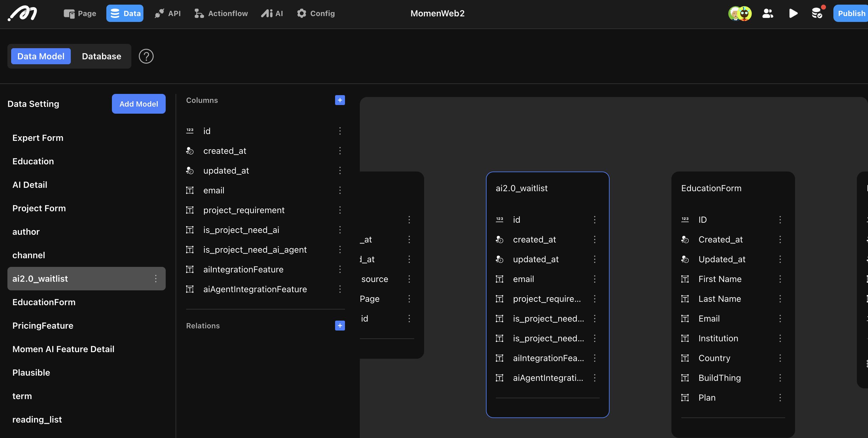Open options for source row in left card
Viewport: 868px width, 438px height.
coord(409,279)
